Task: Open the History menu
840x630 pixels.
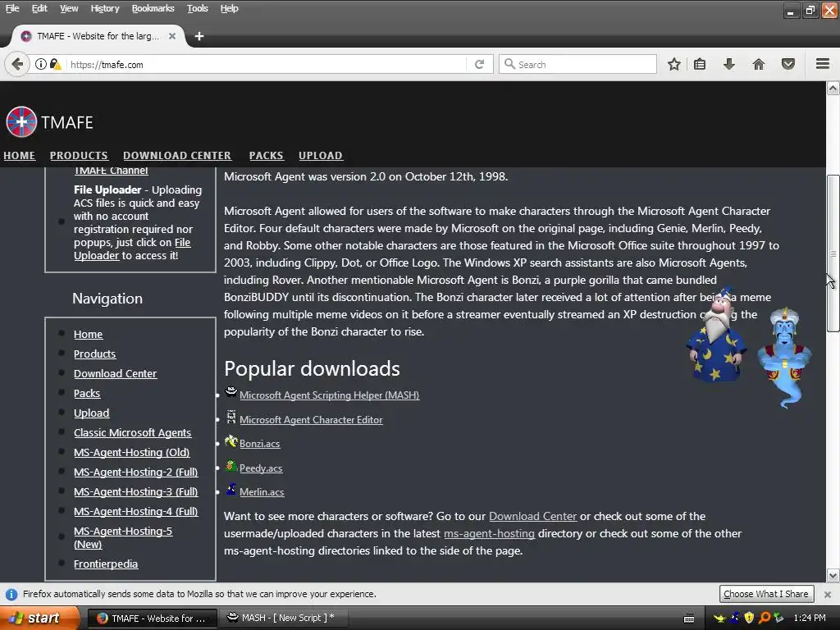Action: (104, 8)
